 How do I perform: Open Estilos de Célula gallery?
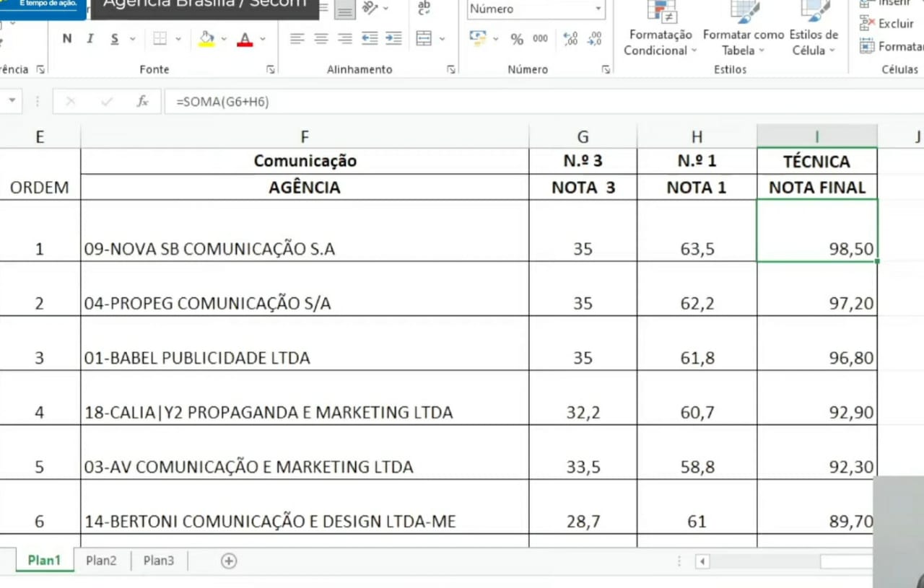point(814,30)
